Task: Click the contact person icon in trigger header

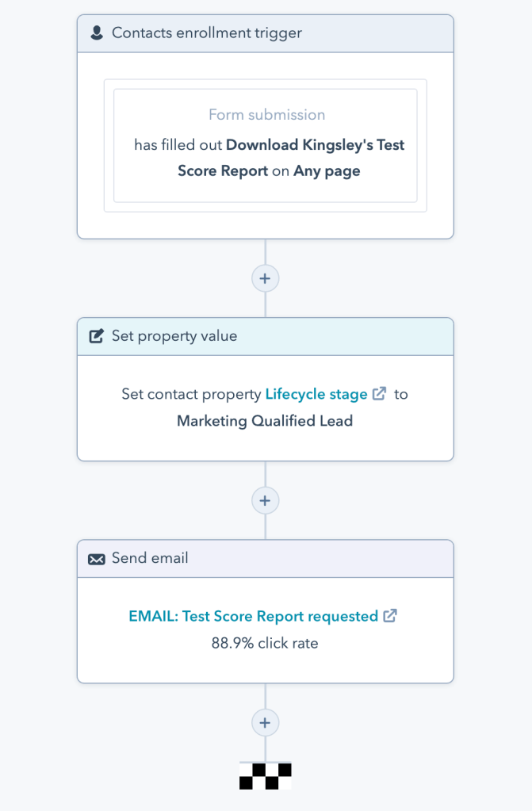Action: click(97, 33)
